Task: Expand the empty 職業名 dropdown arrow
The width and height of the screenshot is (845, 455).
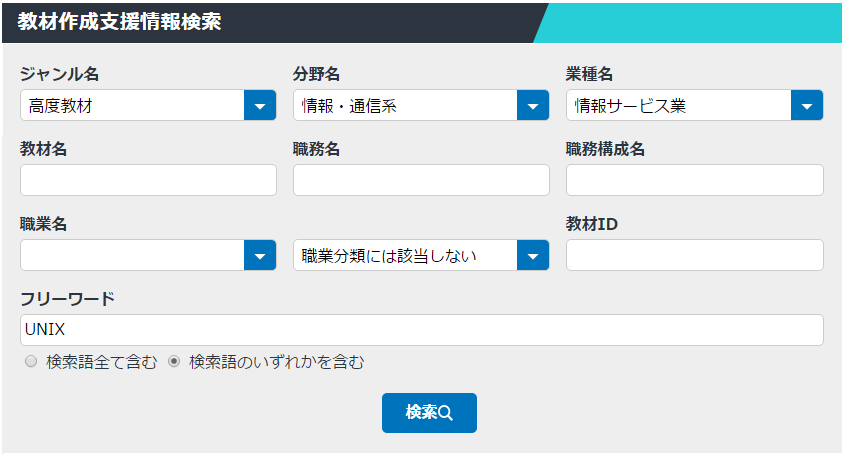Action: (x=260, y=255)
